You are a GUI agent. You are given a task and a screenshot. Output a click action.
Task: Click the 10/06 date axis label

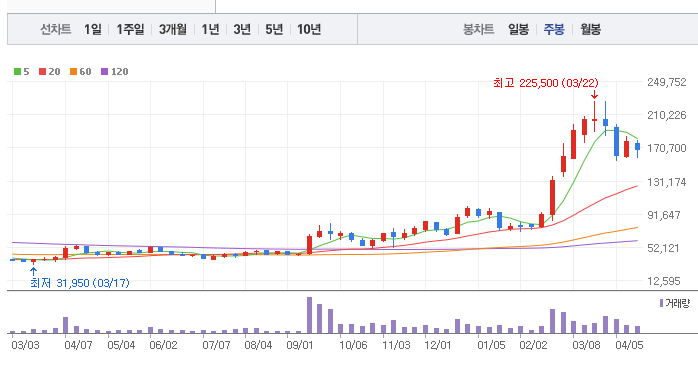tap(353, 345)
